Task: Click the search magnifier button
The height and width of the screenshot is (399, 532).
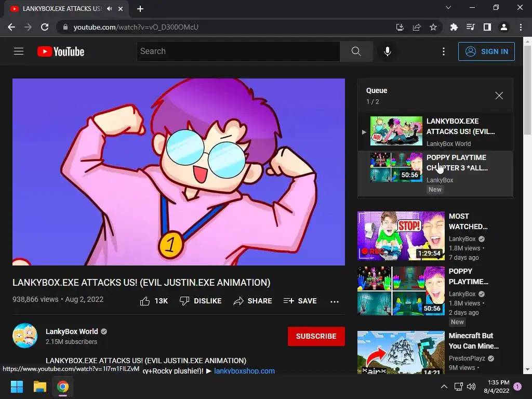Action: (x=356, y=51)
